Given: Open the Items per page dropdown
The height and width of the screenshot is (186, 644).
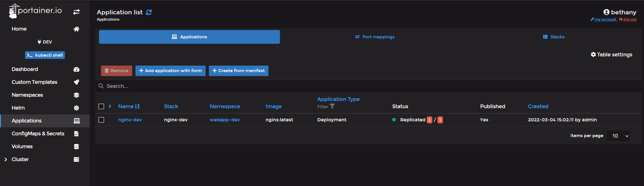Looking at the screenshot, I should (618, 136).
